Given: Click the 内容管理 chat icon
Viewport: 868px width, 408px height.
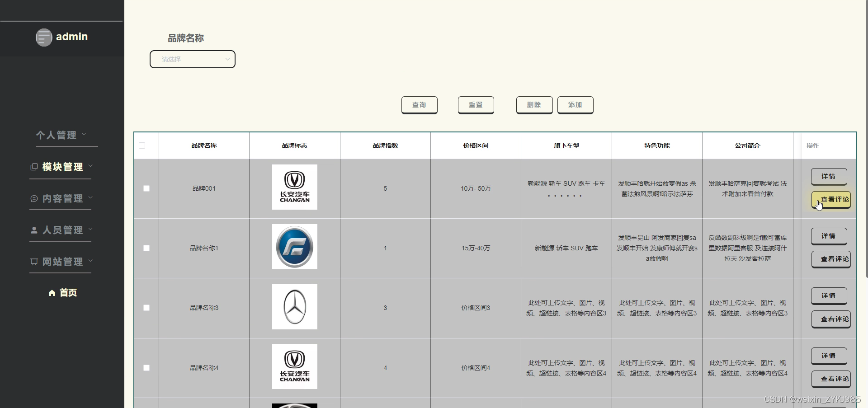Looking at the screenshot, I should (34, 198).
